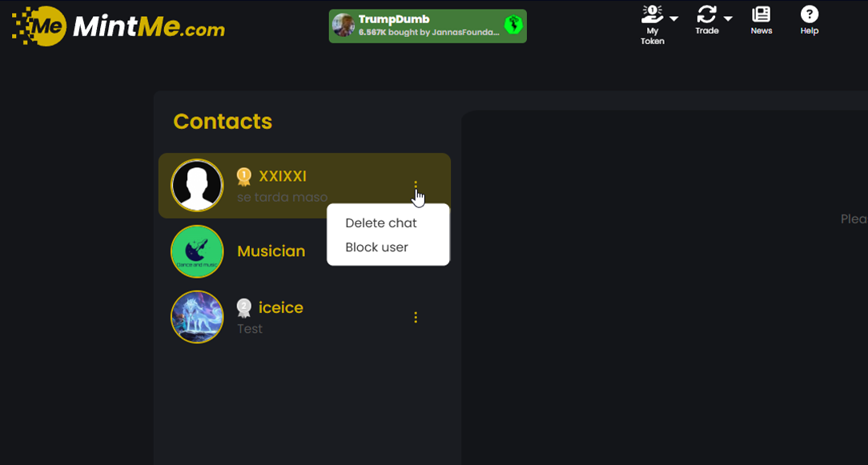The height and width of the screenshot is (465, 868).
Task: Click the gold medal badge beside XXIXXI
Action: pos(244,177)
